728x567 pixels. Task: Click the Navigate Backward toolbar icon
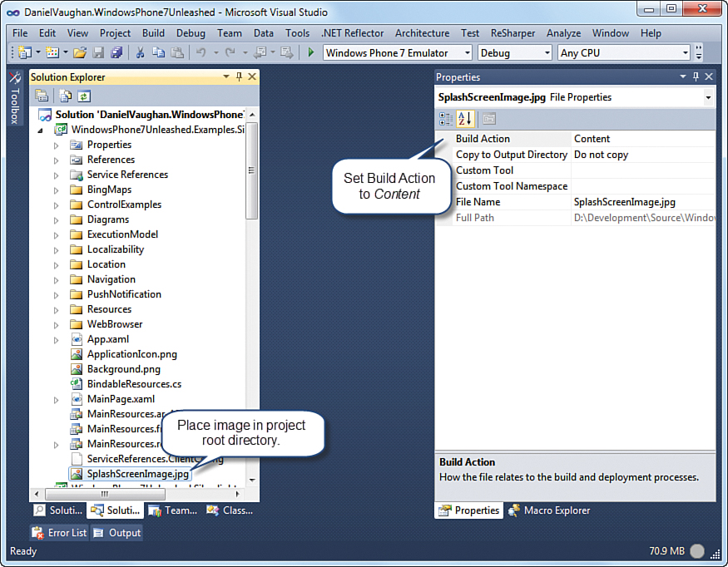point(260,52)
